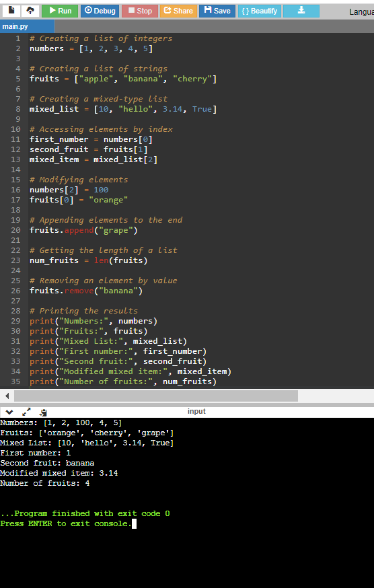Save the project
The width and height of the screenshot is (374, 588).
coord(217,11)
